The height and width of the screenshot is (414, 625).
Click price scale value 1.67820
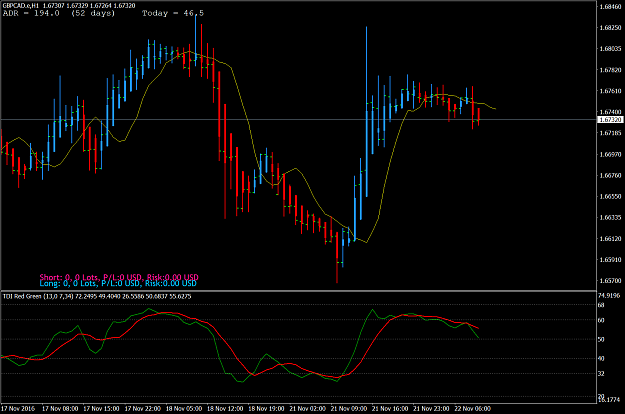click(x=610, y=70)
